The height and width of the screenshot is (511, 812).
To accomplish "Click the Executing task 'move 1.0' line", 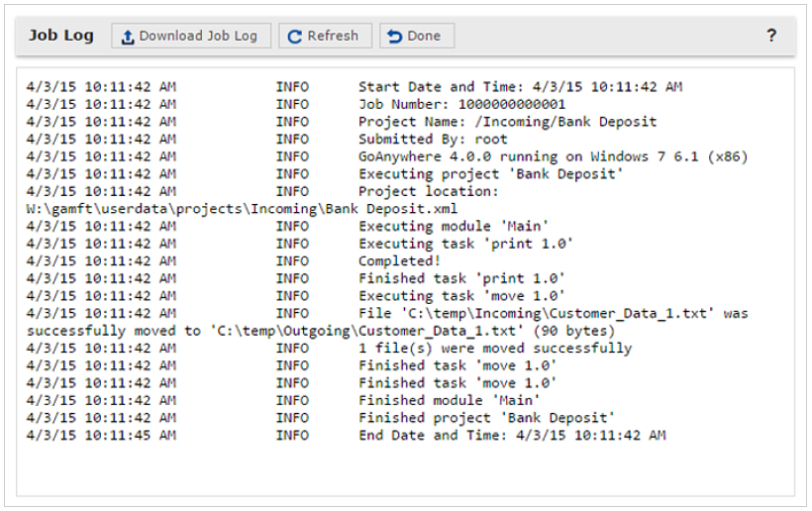I will click(296, 296).
